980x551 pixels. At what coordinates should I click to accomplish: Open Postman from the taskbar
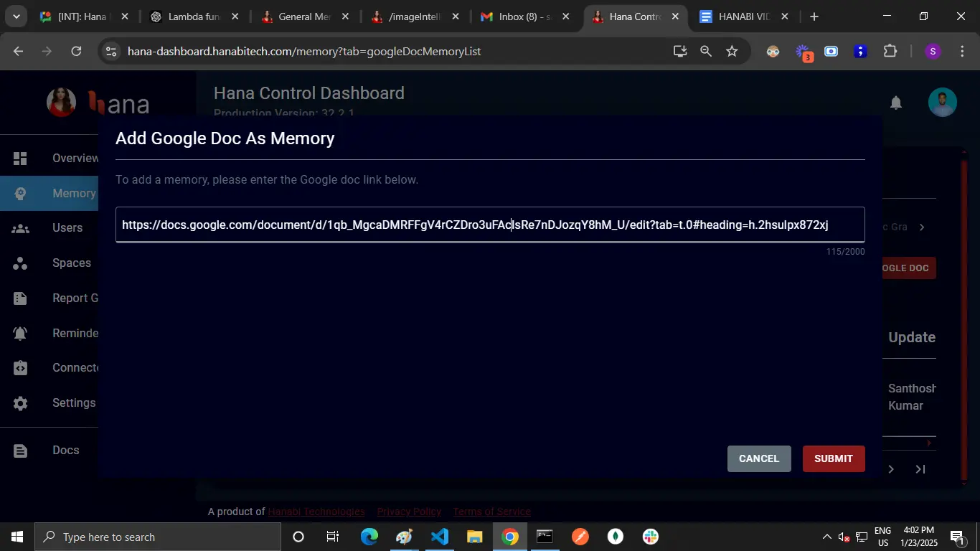[580, 537]
